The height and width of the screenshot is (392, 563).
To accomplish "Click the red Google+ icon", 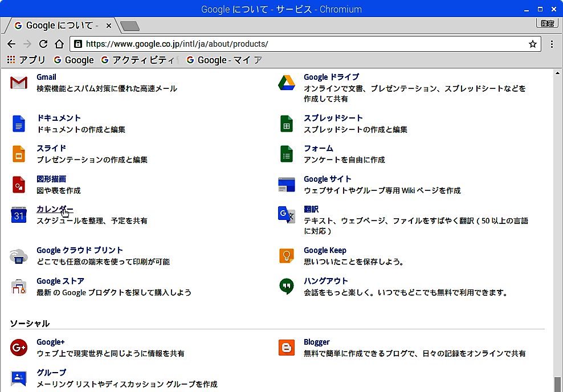I will click(19, 348).
